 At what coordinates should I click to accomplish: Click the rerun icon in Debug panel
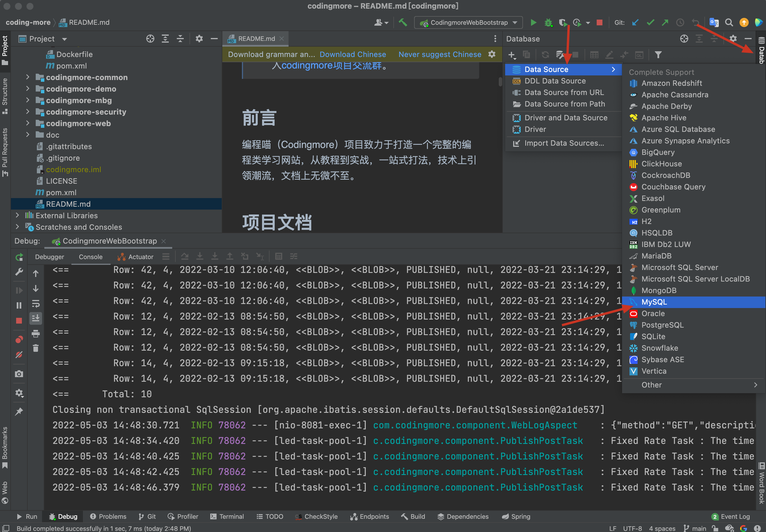(x=19, y=257)
